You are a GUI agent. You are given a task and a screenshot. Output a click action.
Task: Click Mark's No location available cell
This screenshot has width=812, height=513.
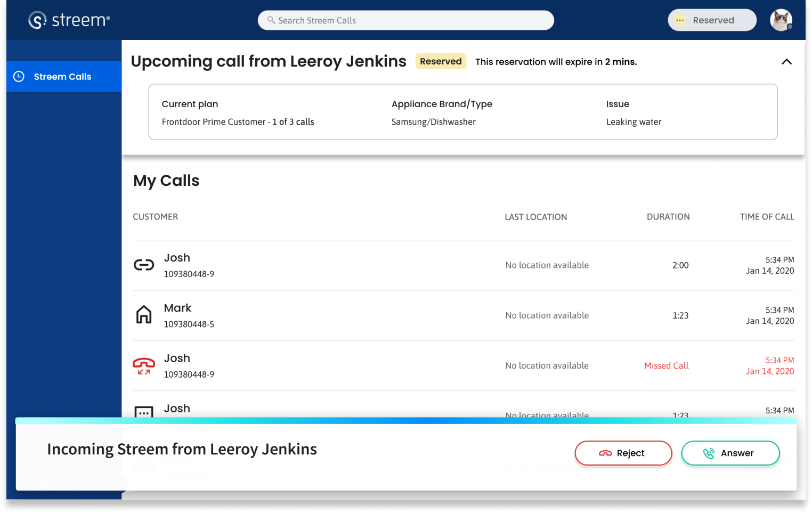pyautogui.click(x=547, y=315)
